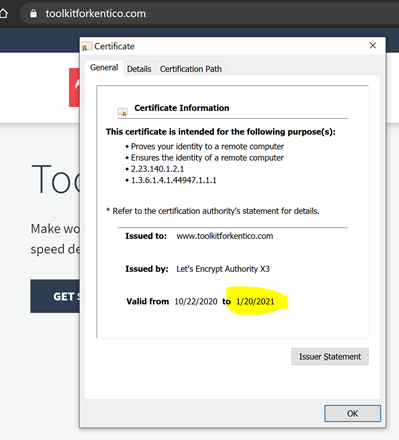Click the OID 2.23.140.1.2.1 line

click(x=157, y=169)
